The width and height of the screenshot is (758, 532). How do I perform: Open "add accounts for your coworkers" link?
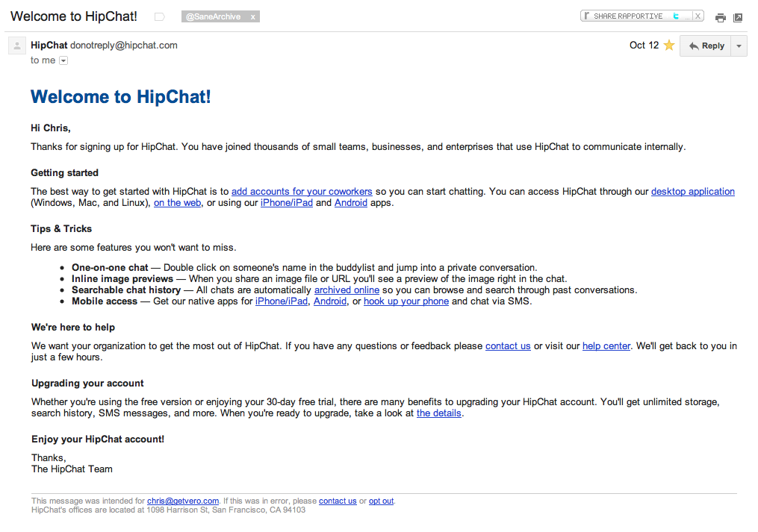(x=302, y=192)
